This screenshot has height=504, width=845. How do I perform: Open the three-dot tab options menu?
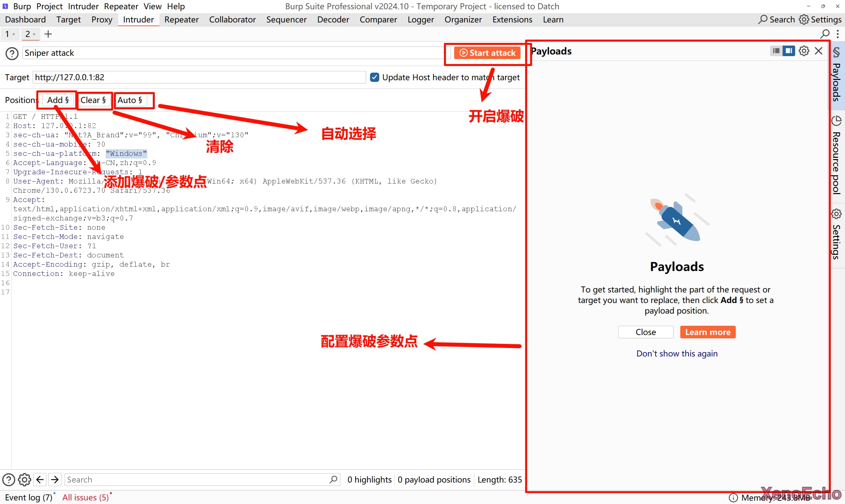tap(838, 34)
